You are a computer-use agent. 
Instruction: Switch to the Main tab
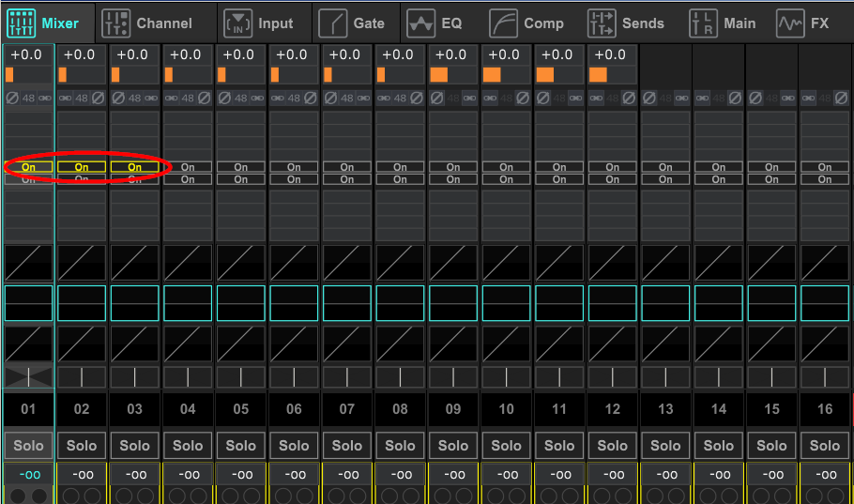[723, 23]
